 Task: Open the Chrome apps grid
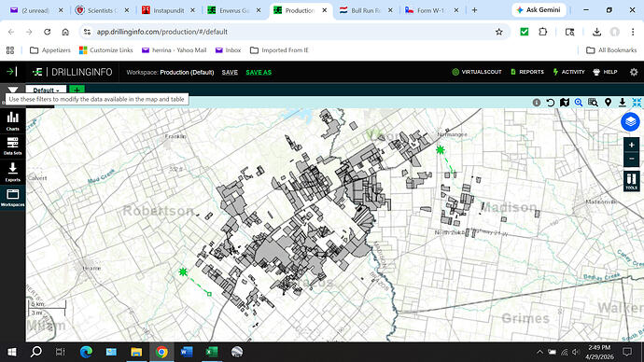[10, 50]
